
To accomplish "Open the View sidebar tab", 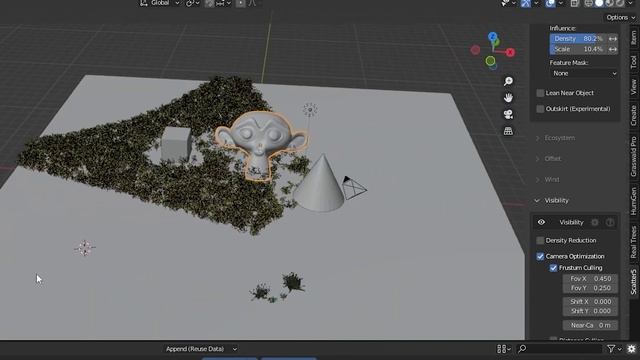I will (633, 87).
